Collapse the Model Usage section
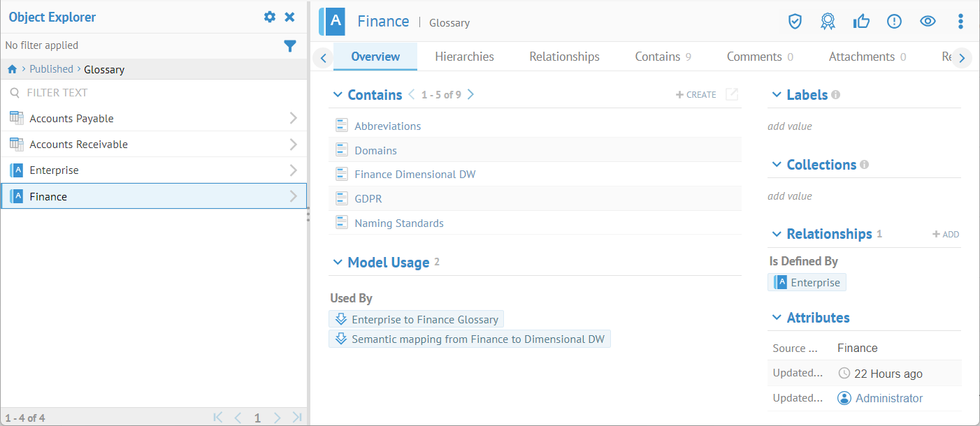Viewport: 980px width, 426px height. coord(338,263)
